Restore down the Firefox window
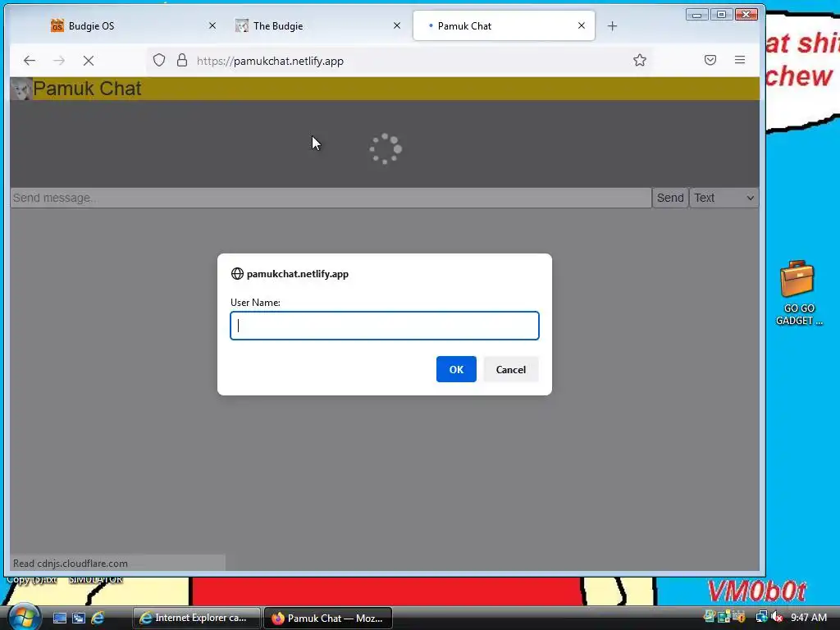The height and width of the screenshot is (630, 840). pyautogui.click(x=721, y=15)
